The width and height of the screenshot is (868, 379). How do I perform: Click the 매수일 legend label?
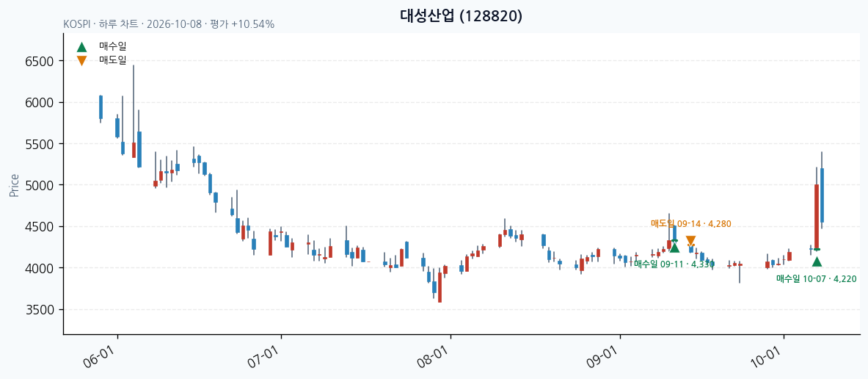coord(113,47)
